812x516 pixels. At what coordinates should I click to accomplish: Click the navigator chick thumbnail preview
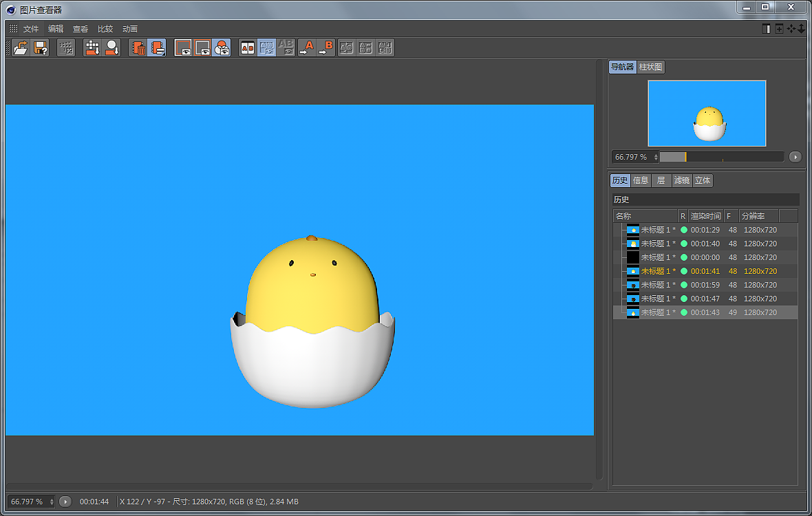(707, 114)
